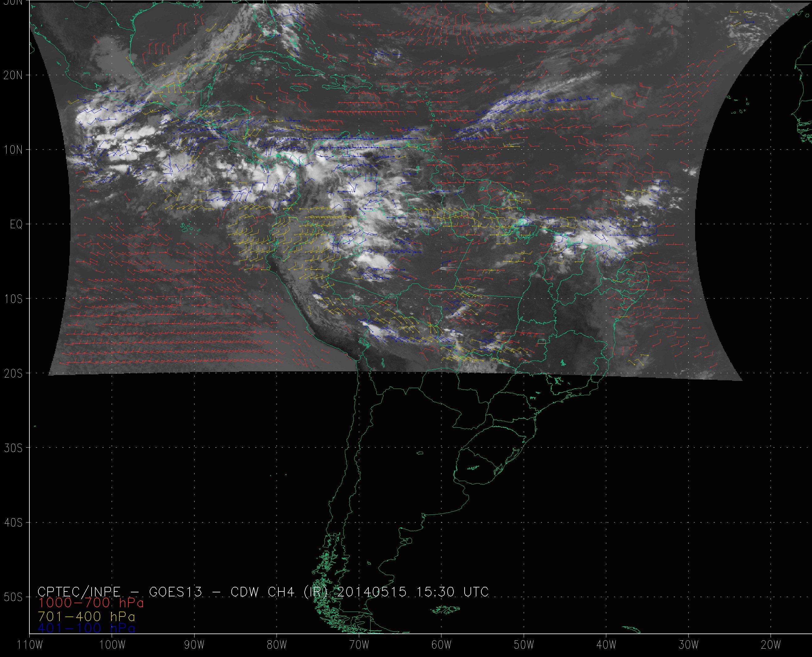Click the 30S latitude axis label
The width and height of the screenshot is (812, 657).
point(13,448)
